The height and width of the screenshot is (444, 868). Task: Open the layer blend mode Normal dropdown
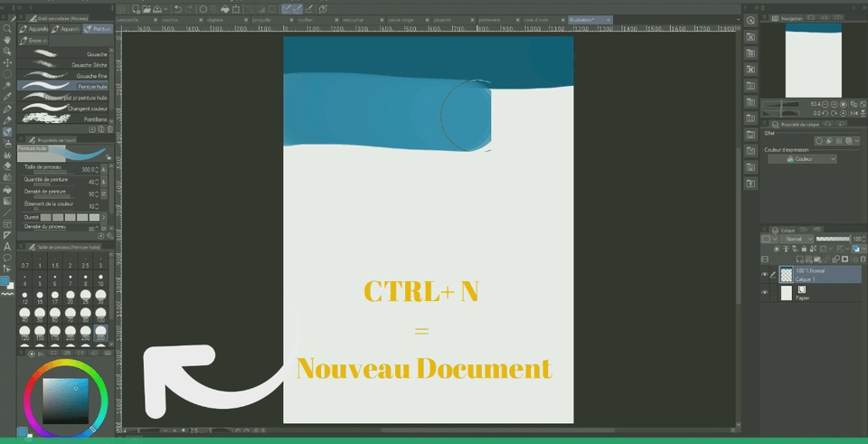(x=795, y=239)
